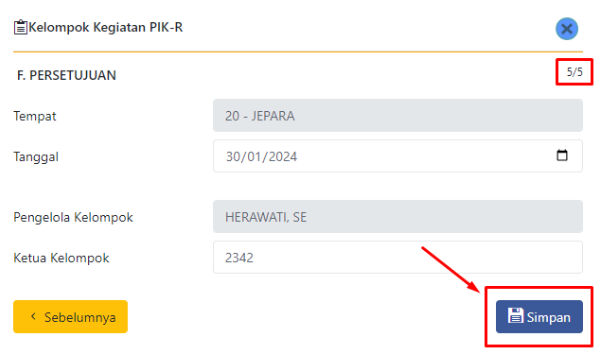This screenshot has width=598, height=362.
Task: Click the floppy disk icon on Simpan
Action: (x=515, y=316)
